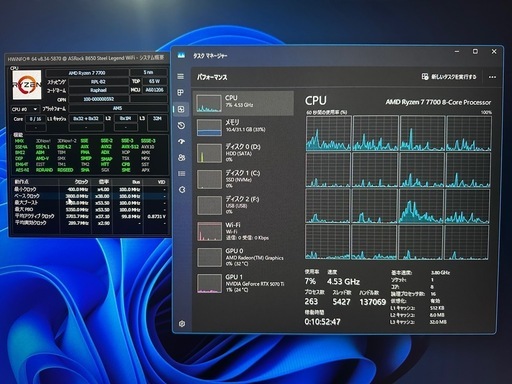Select CPU in performance list
512x384 pixels.
click(x=243, y=103)
